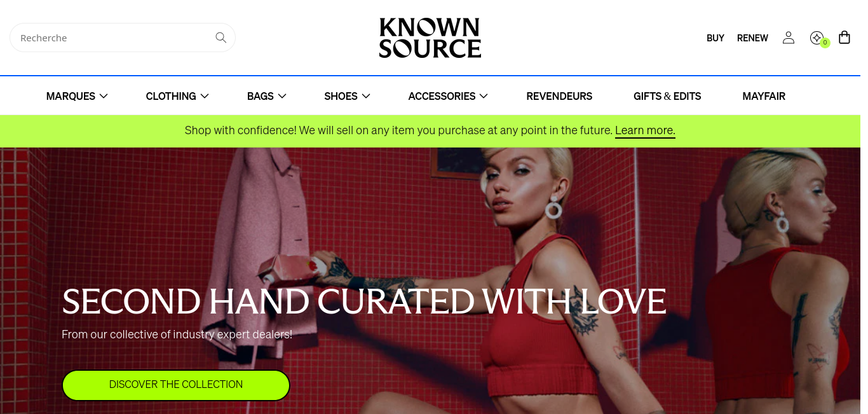Image resolution: width=868 pixels, height=414 pixels.
Task: Follow the Learn more link
Action: tap(645, 130)
